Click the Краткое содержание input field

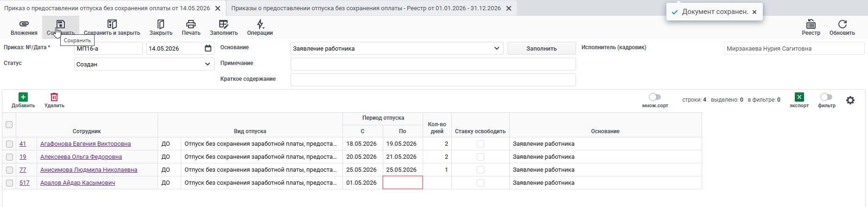point(433,80)
